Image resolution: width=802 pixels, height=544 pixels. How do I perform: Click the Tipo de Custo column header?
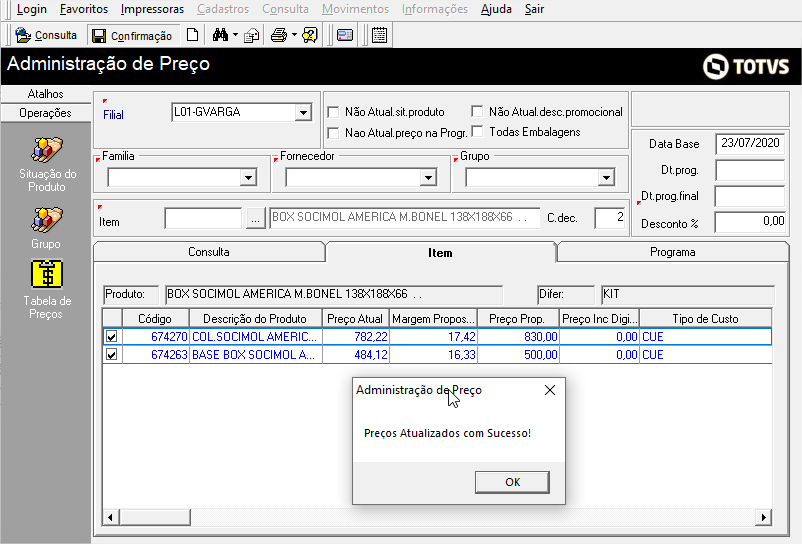coord(705,319)
